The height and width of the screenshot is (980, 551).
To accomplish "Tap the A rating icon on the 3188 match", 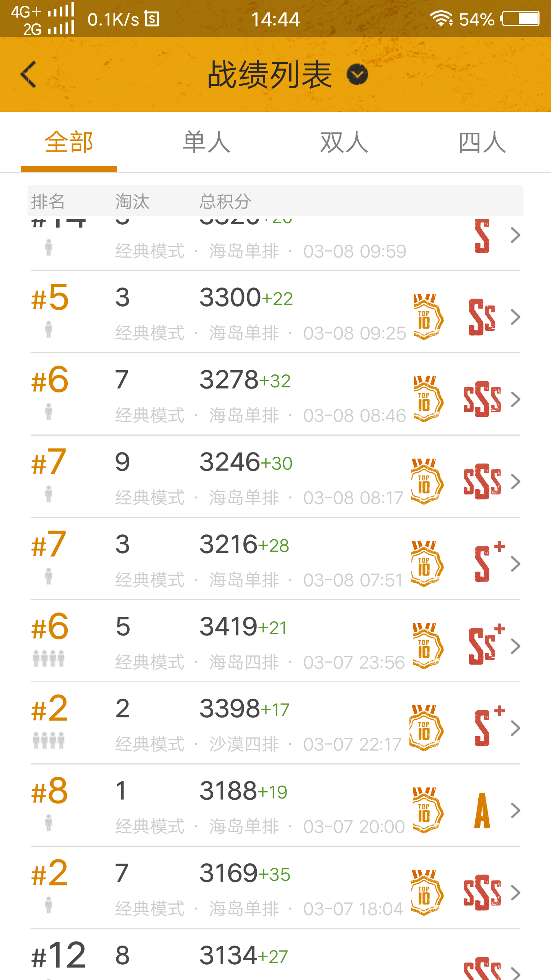I will pyautogui.click(x=482, y=810).
